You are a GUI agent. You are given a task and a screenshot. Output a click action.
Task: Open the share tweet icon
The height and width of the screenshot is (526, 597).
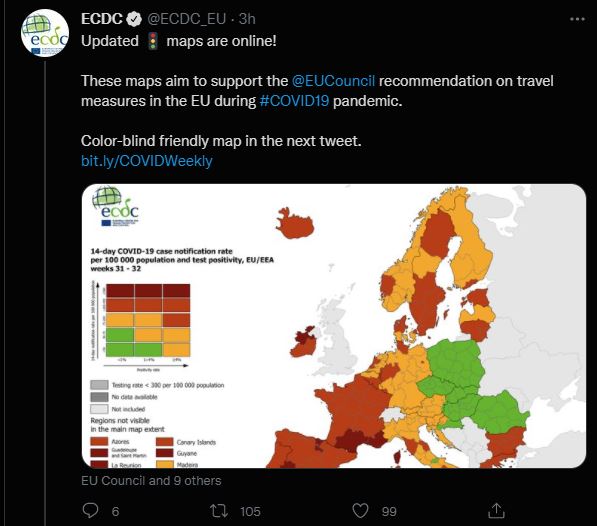(x=496, y=510)
